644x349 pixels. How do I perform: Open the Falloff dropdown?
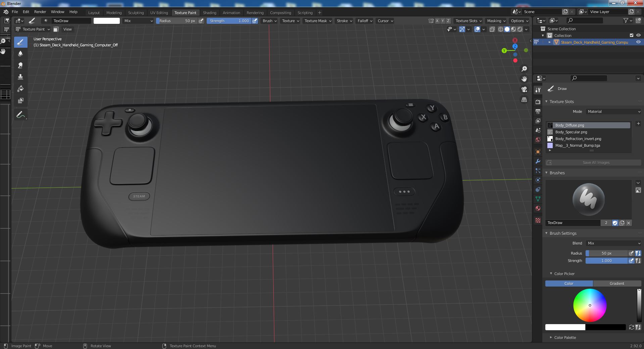tap(365, 21)
